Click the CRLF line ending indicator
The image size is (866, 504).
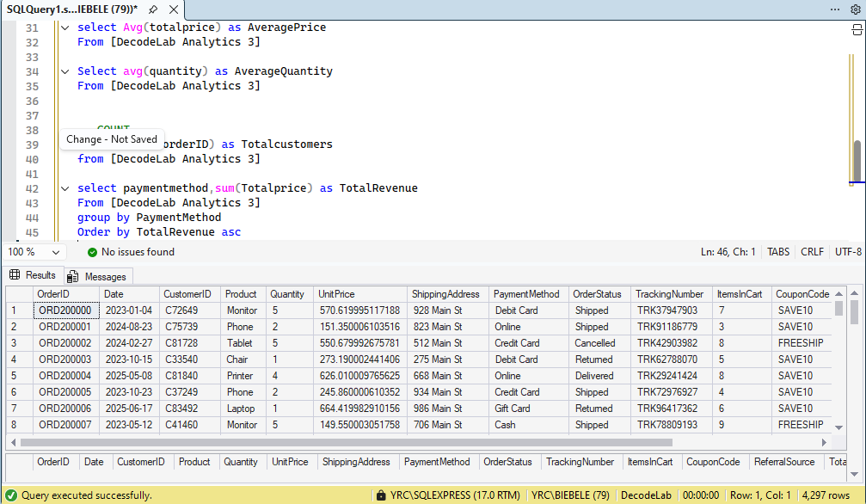click(812, 252)
